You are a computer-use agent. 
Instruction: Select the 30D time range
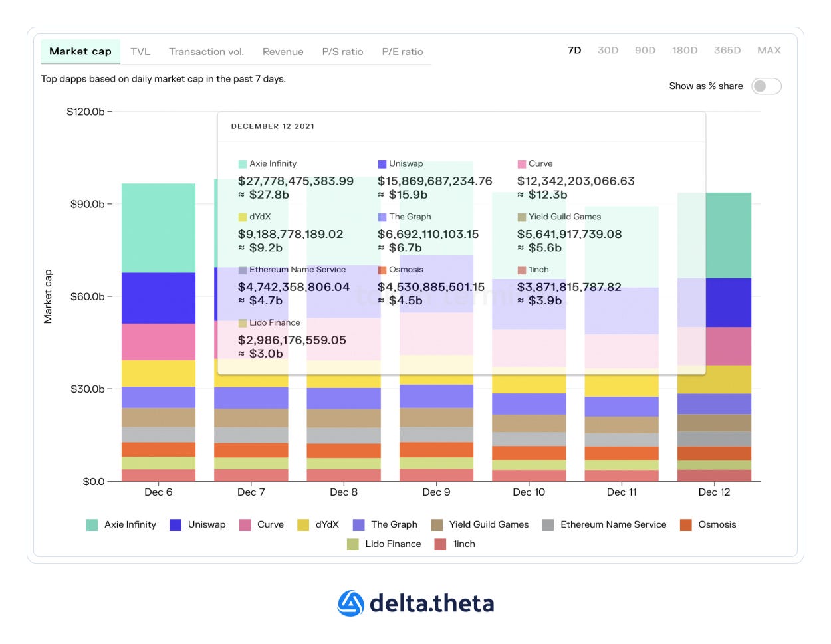tap(608, 50)
